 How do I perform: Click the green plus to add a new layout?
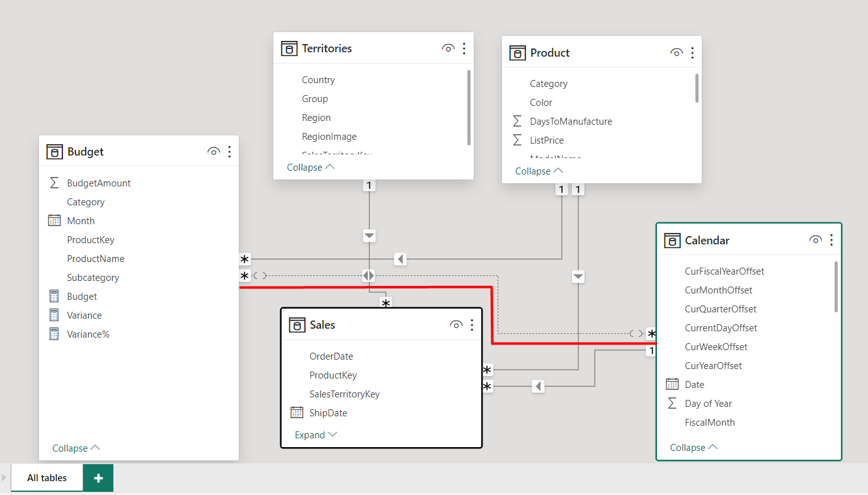point(98,477)
